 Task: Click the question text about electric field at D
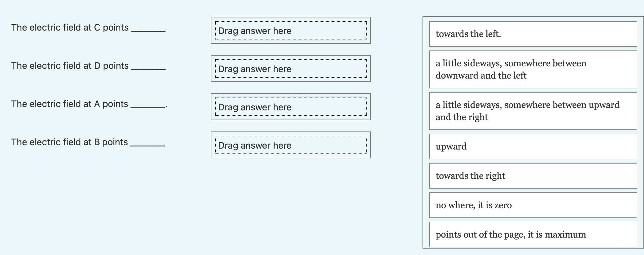pos(70,65)
